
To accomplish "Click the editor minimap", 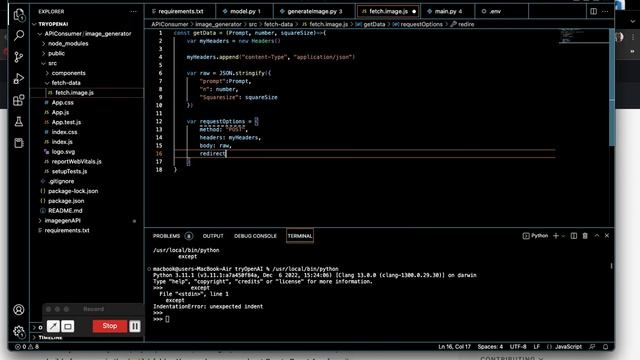I will point(584,36).
